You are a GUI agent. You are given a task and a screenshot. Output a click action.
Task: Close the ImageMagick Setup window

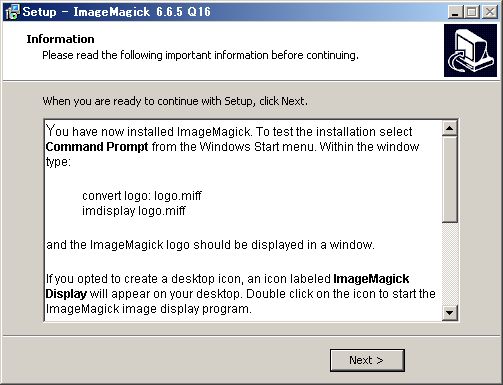tap(490, 12)
